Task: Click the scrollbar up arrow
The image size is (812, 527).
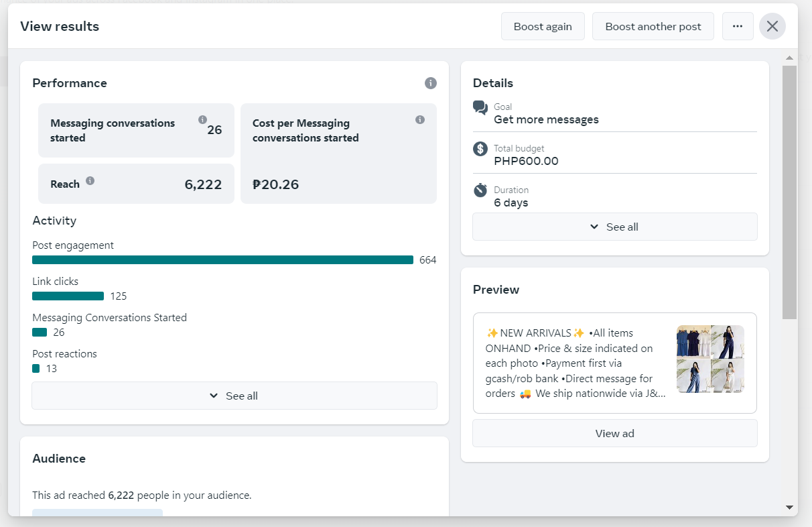Action: pyautogui.click(x=789, y=58)
